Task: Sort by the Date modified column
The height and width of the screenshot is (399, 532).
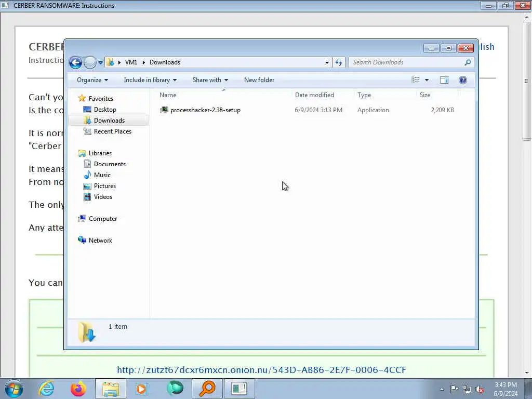Action: pos(314,95)
